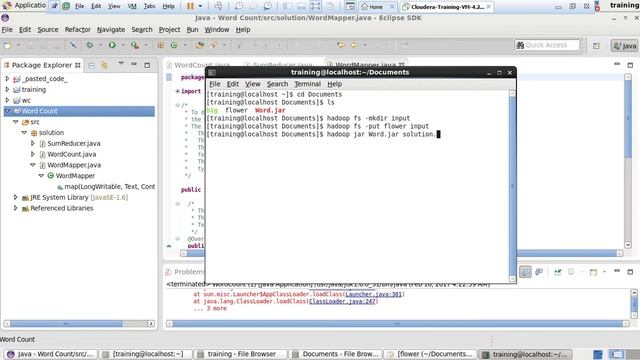640x360 pixels.
Task: Click the console horizontal scrollbar
Action: [398, 324]
